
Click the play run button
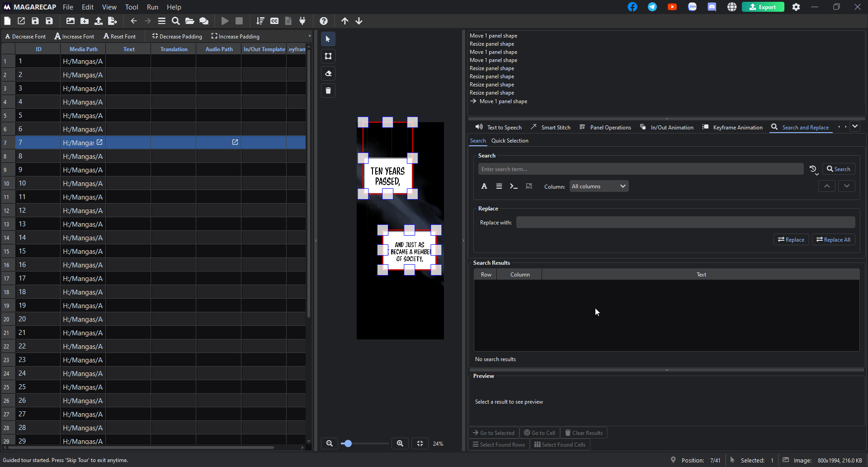225,21
